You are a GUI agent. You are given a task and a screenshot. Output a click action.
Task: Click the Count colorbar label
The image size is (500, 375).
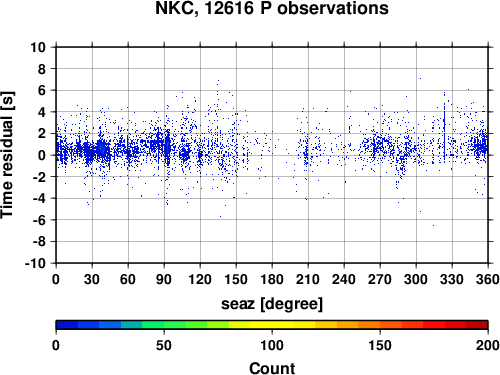272,368
